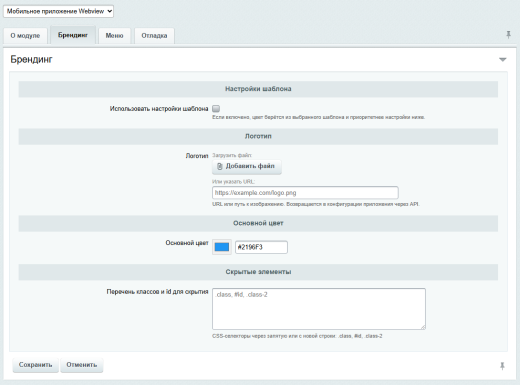
Task: Switch to the О модуле tab
Action: tap(25, 36)
